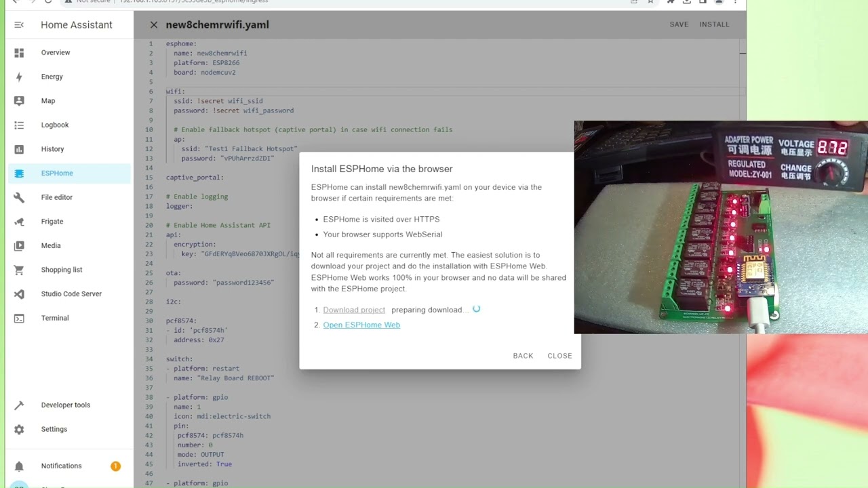868x488 pixels.
Task: Open the Shopping list cart icon
Action: (19, 270)
